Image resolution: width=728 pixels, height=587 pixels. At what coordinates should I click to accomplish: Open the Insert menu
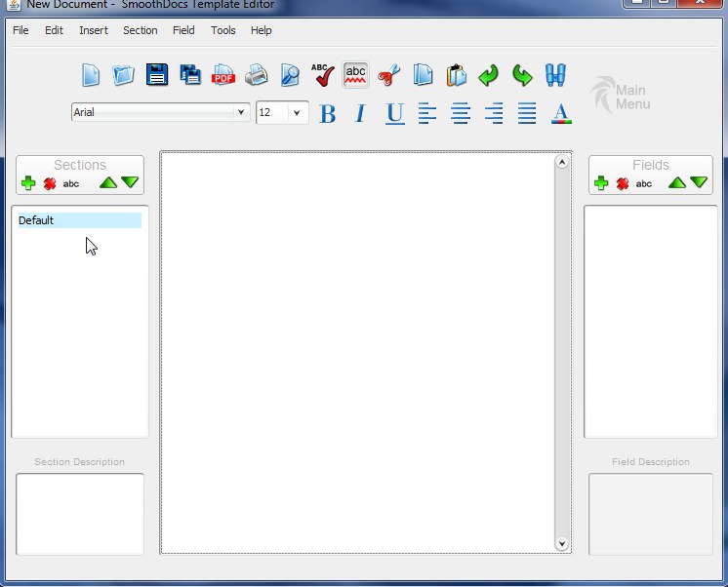click(94, 30)
